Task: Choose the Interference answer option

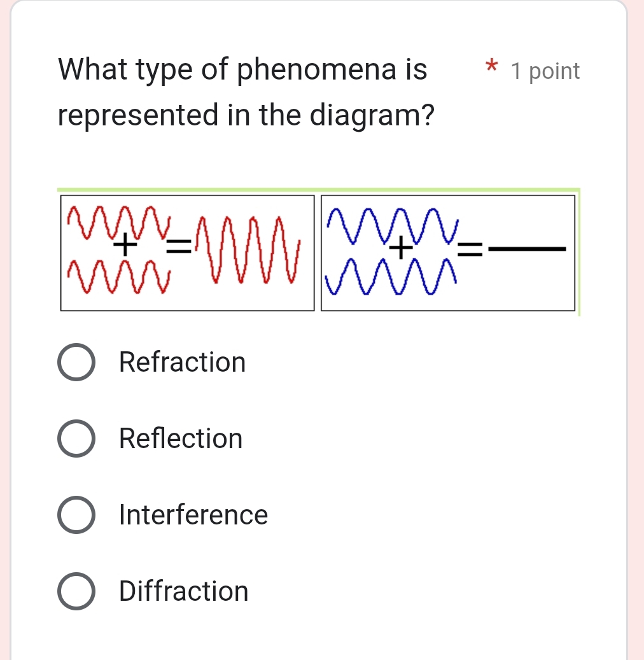Action: tap(76, 515)
